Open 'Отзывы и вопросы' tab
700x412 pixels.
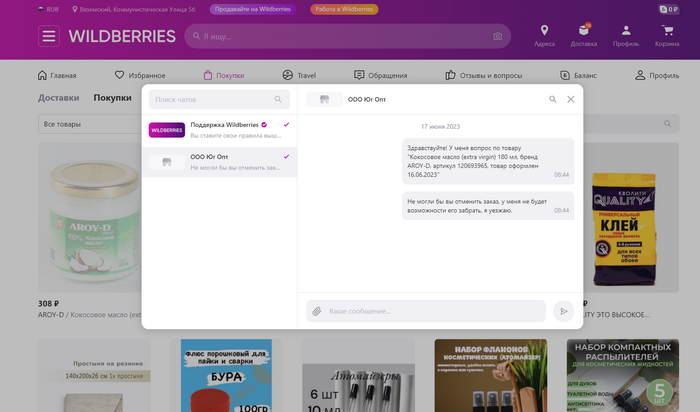tap(483, 75)
